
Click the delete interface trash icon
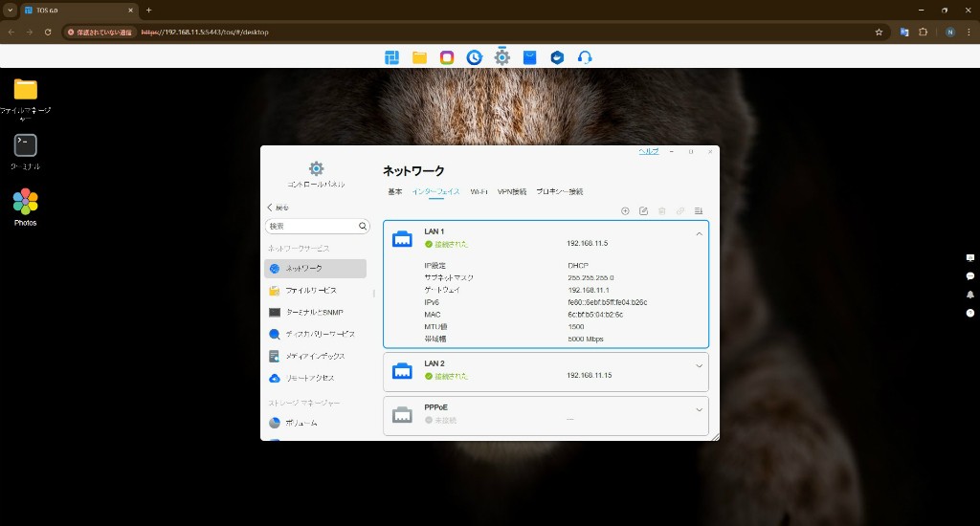[x=662, y=211]
